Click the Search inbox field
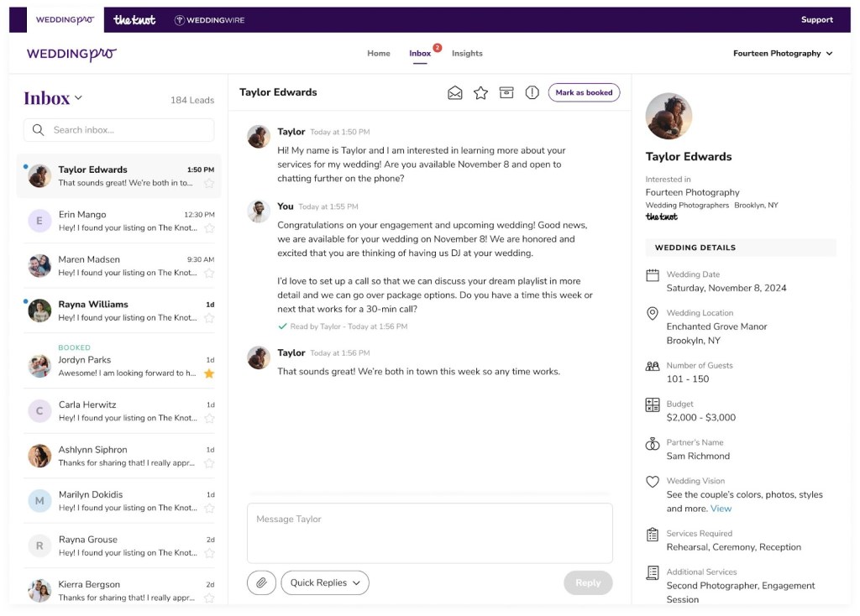This screenshot has height=616, width=860. 119,130
